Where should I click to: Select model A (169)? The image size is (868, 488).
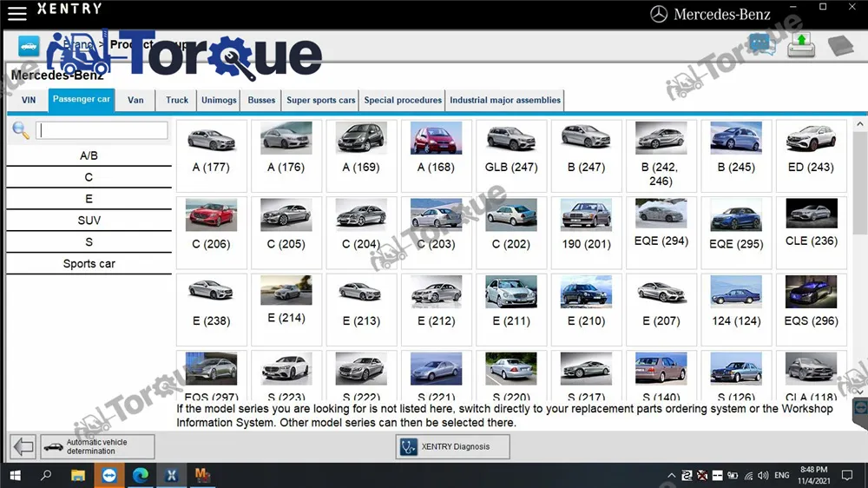click(361, 155)
